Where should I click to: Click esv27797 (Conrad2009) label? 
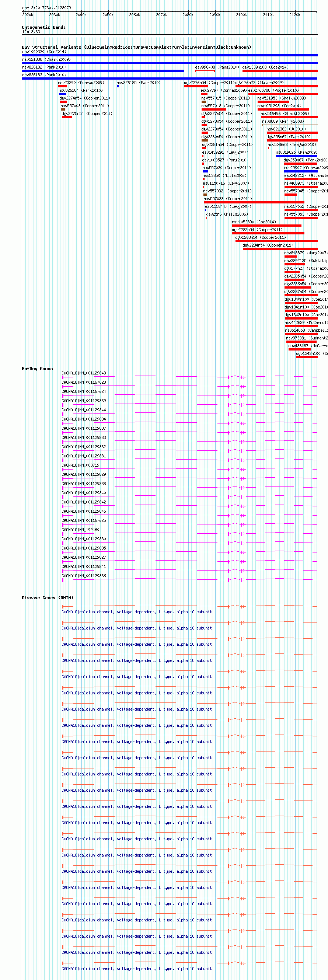224,90
